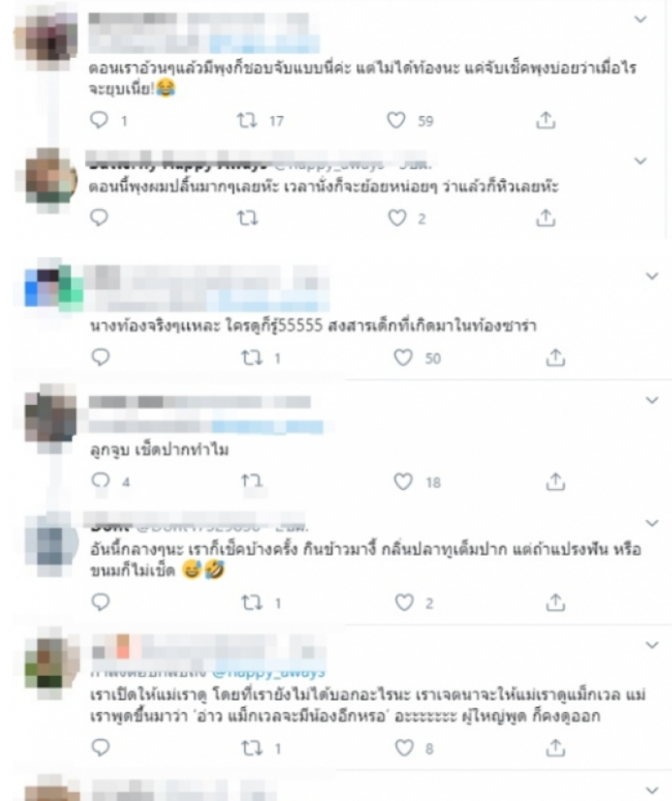Like the tweet with 18 likes

click(403, 482)
